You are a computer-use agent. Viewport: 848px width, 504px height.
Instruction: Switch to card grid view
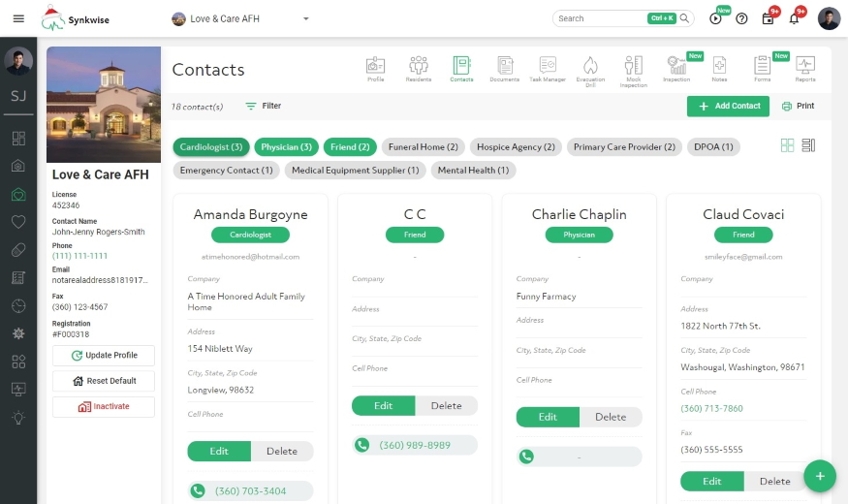[x=787, y=145]
